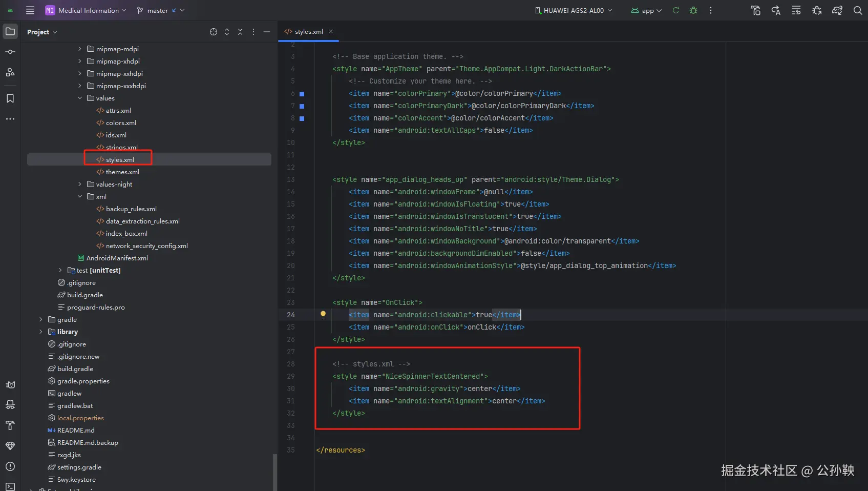Viewport: 868px width, 491px height.
Task: Click line number 24 in the gutter
Action: click(x=291, y=315)
